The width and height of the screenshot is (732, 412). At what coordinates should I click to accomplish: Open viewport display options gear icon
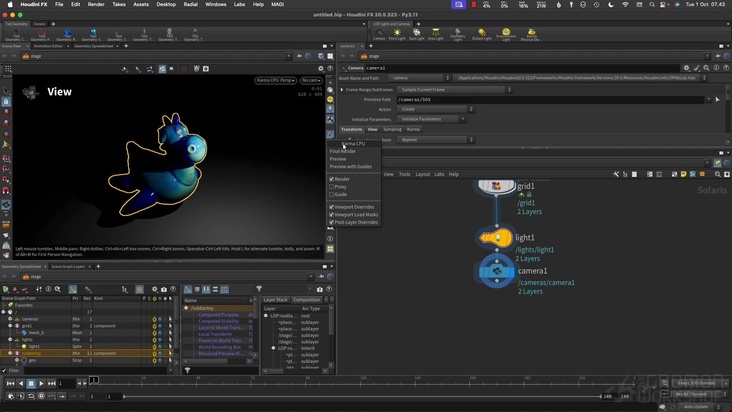coord(321,69)
